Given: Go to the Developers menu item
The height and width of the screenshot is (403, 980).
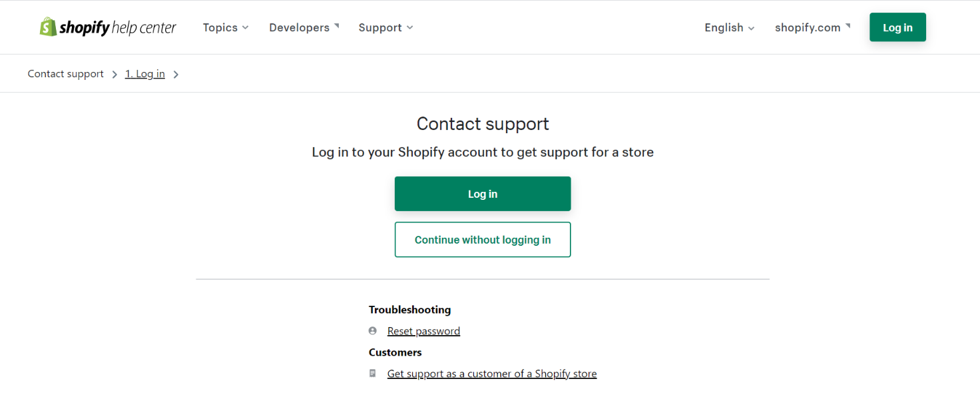Looking at the screenshot, I should point(299,27).
